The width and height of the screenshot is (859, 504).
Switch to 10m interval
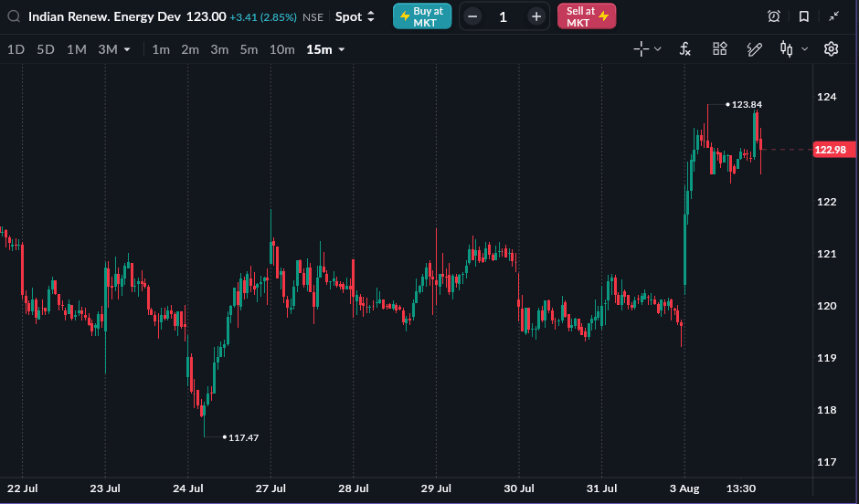click(282, 50)
